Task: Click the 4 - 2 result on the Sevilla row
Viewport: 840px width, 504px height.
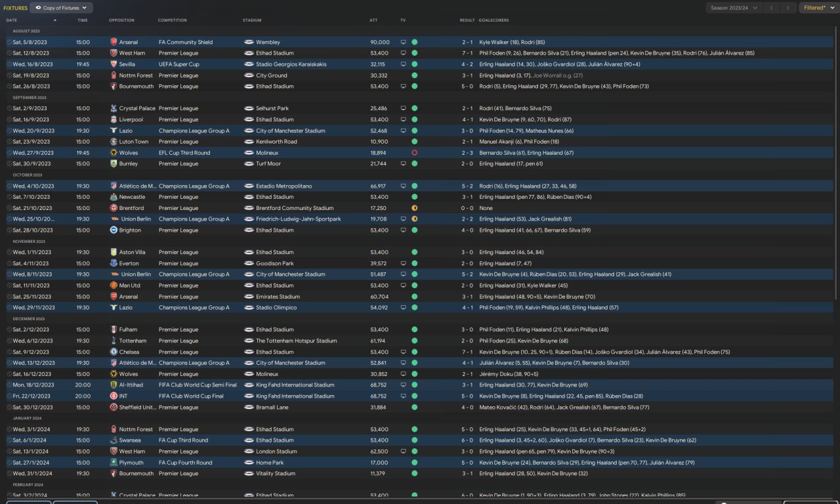Action: [x=467, y=64]
